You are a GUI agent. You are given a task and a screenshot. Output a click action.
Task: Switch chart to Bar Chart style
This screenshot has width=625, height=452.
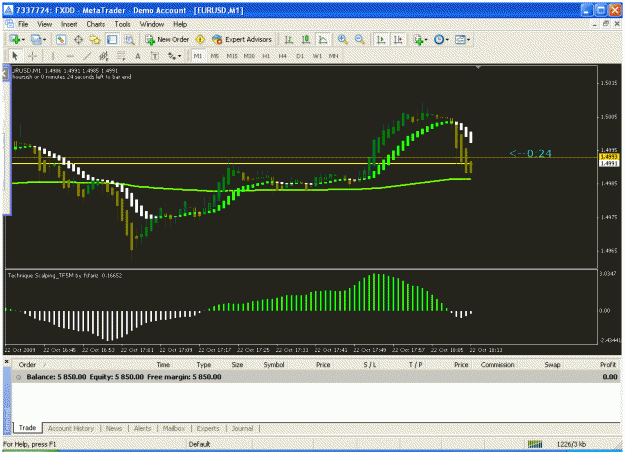tap(289, 39)
